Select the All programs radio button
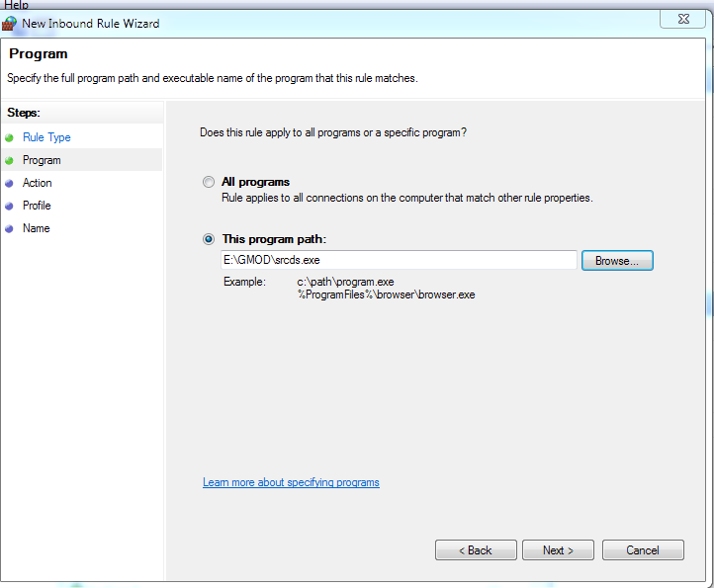The height and width of the screenshot is (588, 714). point(208,183)
